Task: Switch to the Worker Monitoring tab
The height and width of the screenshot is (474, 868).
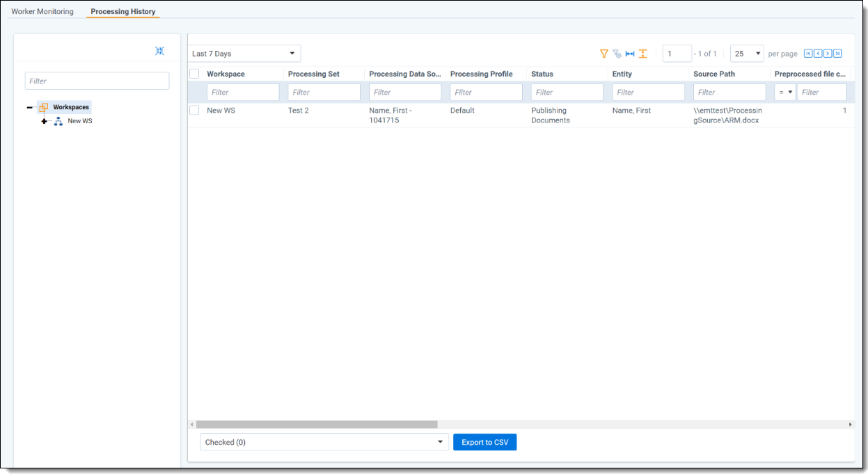Action: [42, 12]
